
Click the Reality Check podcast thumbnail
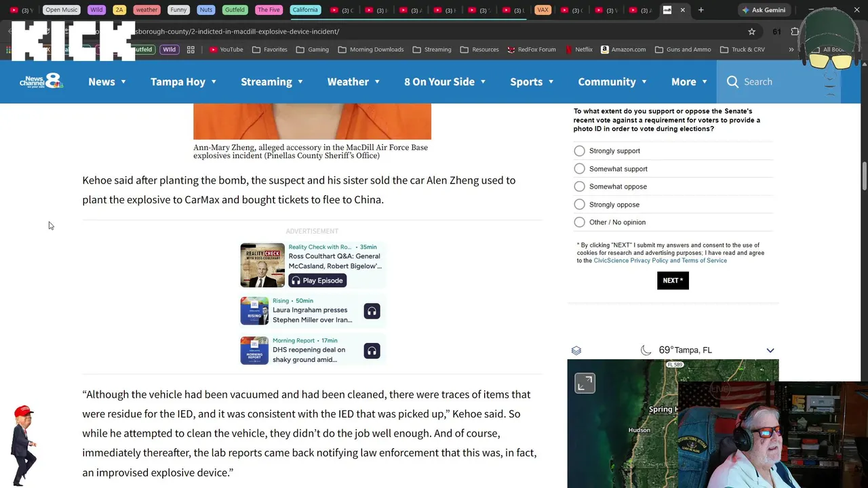point(262,265)
